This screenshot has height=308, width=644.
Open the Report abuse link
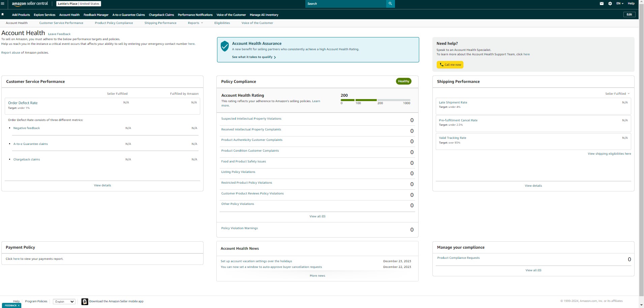(11, 53)
